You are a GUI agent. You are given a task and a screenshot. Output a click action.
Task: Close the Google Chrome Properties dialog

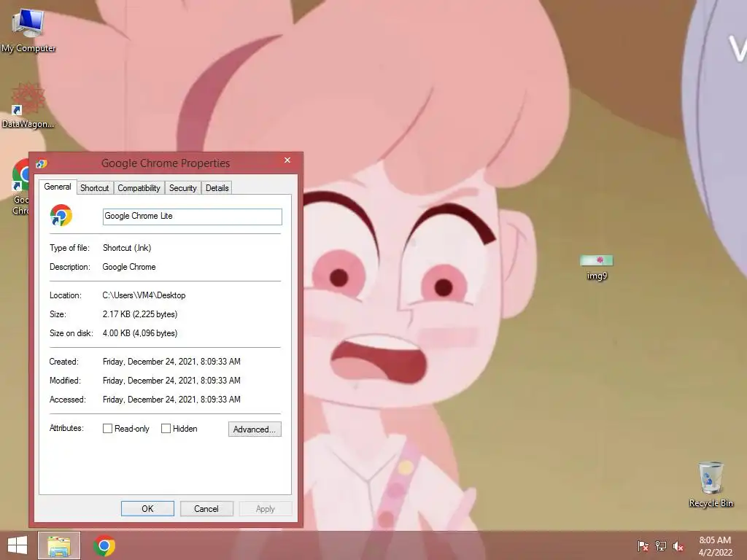(287, 160)
